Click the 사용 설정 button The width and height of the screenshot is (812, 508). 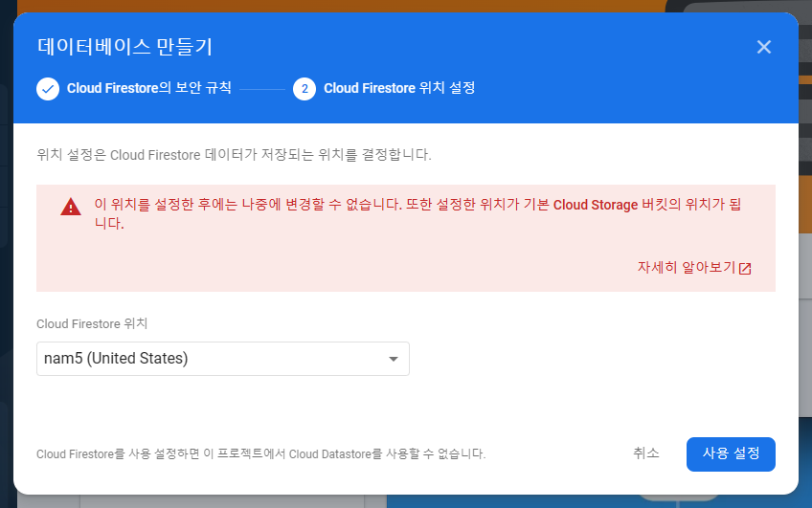coord(731,454)
